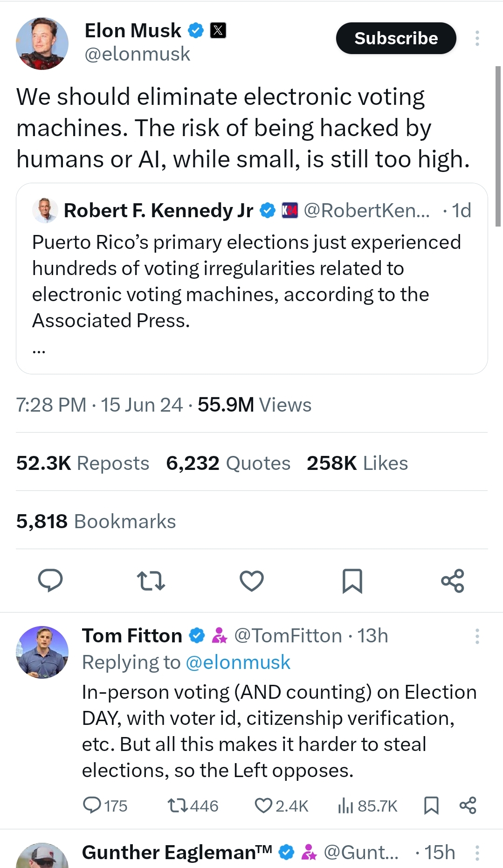503x868 pixels.
Task: Like Elon Musk's main post
Action: click(252, 581)
